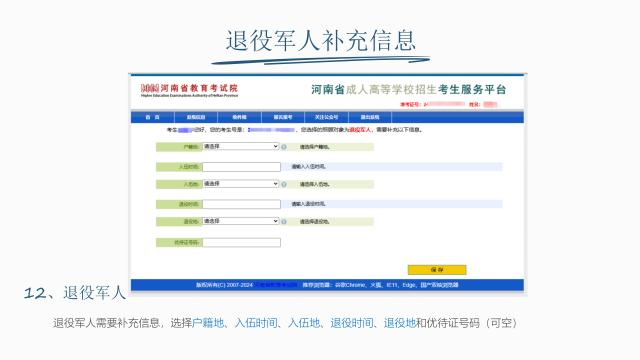Select 退出系统 in the navigation bar
This screenshot has height=360, width=640.
[x=370, y=117]
